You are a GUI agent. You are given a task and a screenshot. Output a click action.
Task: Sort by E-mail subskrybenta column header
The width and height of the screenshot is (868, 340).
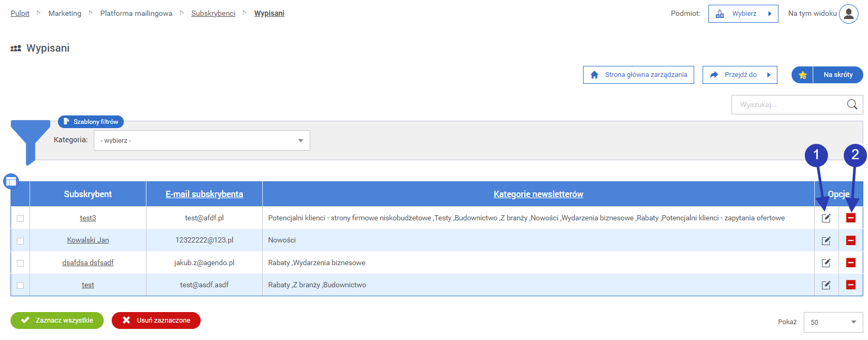[x=204, y=194]
